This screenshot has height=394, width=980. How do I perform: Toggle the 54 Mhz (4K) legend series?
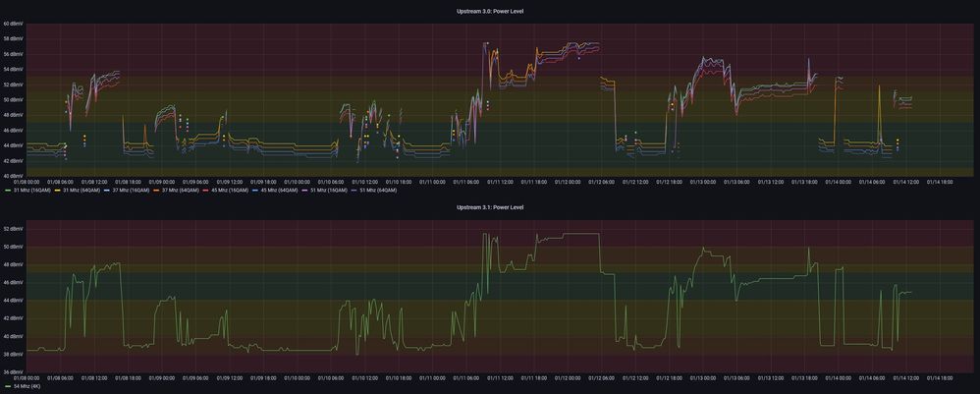[x=28, y=386]
